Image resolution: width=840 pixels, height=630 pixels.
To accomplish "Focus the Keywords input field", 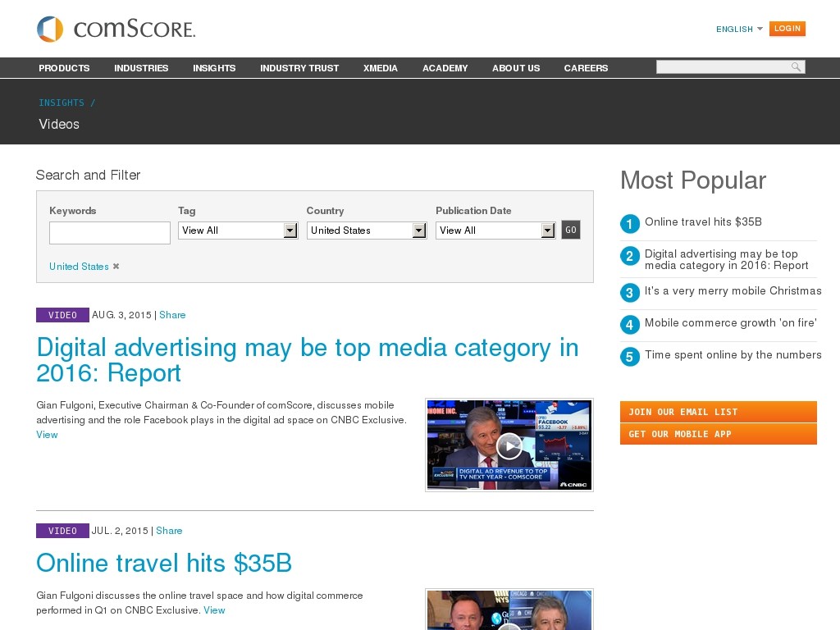I will pyautogui.click(x=110, y=233).
